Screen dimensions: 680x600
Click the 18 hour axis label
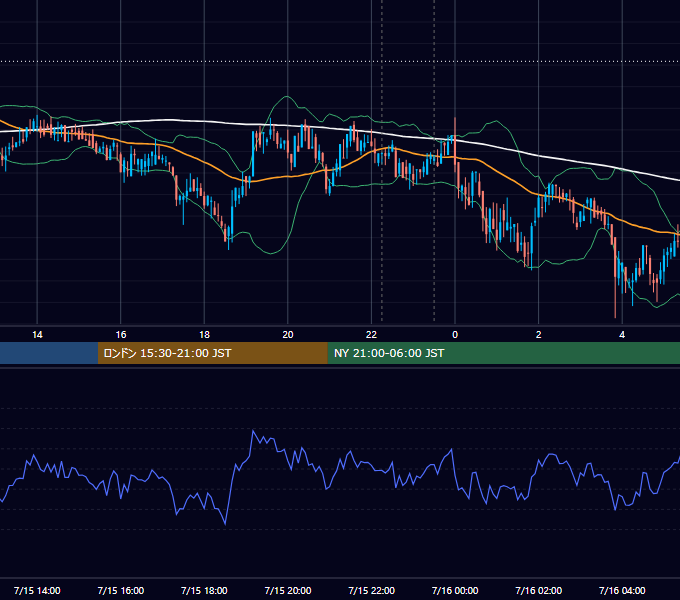coord(204,335)
